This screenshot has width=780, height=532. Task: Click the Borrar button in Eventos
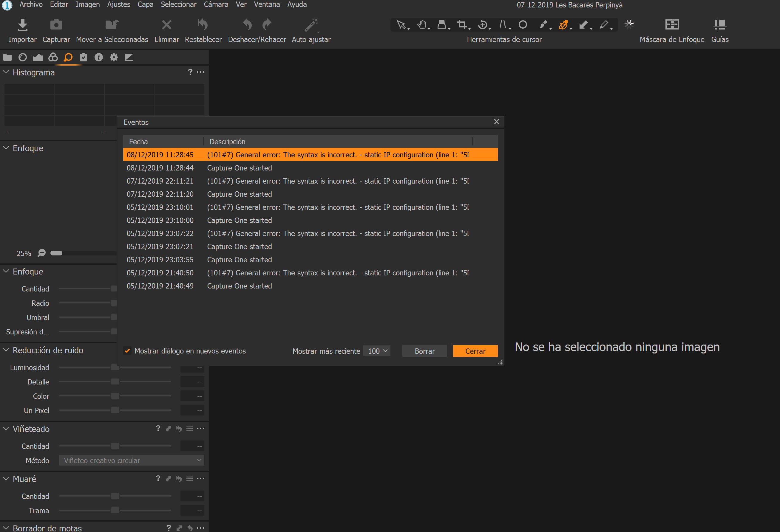pyautogui.click(x=424, y=351)
